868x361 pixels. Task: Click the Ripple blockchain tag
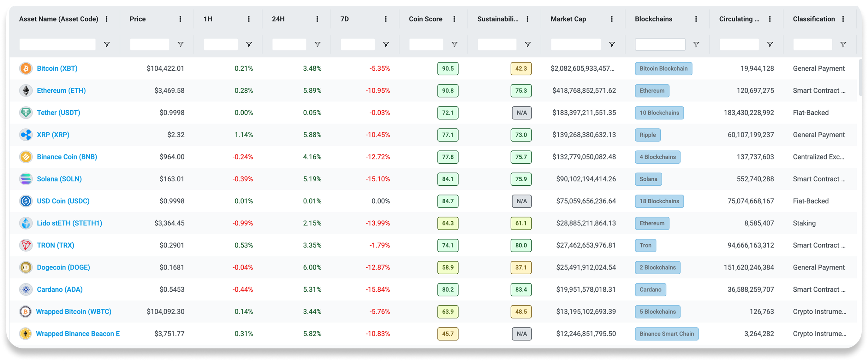pos(648,135)
